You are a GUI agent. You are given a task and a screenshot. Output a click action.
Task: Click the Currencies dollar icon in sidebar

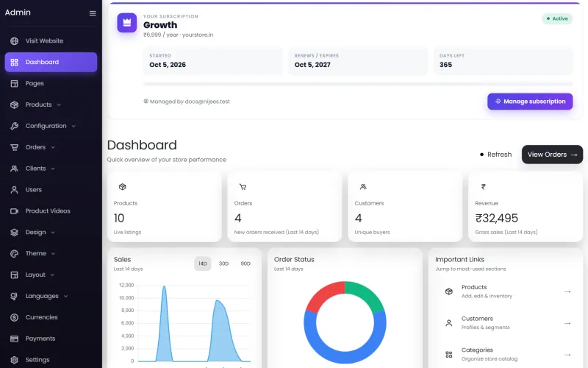tap(14, 318)
